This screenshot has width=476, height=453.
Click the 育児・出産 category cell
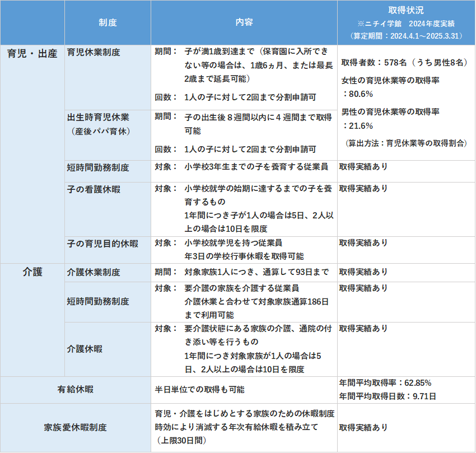[32, 54]
